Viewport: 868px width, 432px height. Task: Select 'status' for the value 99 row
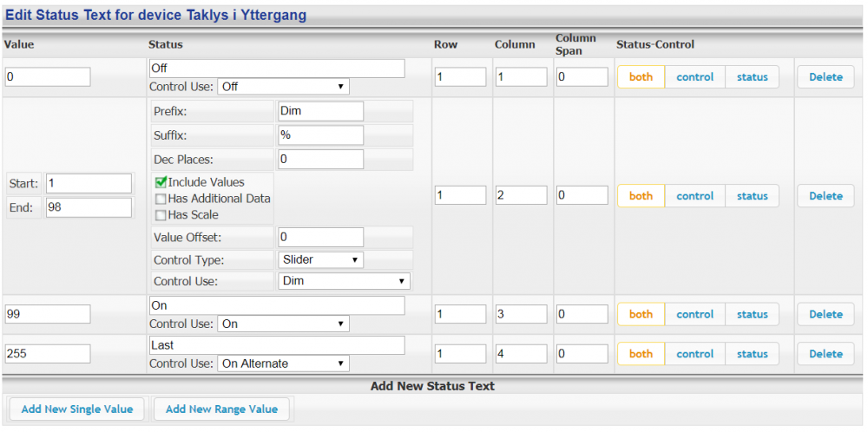[x=752, y=315]
